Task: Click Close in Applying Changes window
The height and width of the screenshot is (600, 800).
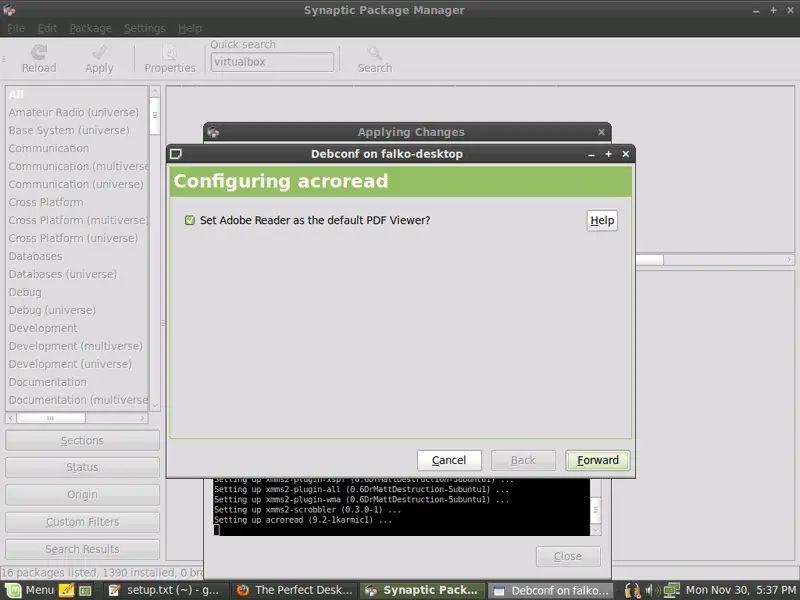Action: (568, 556)
